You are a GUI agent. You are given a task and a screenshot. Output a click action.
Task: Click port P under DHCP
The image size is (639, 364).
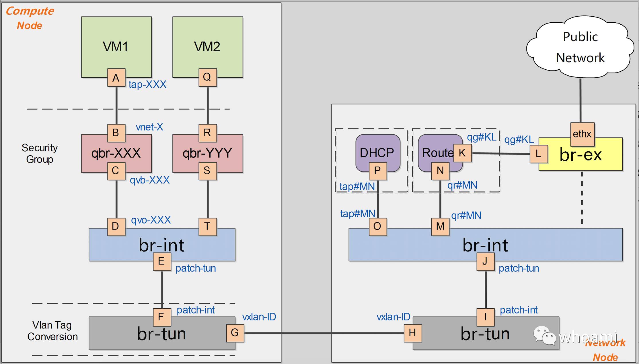pyautogui.click(x=377, y=171)
